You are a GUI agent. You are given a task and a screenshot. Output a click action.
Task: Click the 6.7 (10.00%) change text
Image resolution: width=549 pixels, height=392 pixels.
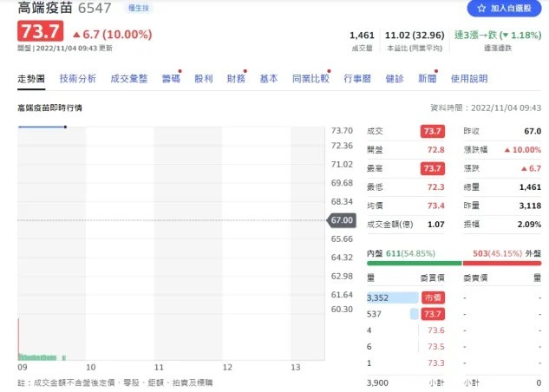point(113,35)
